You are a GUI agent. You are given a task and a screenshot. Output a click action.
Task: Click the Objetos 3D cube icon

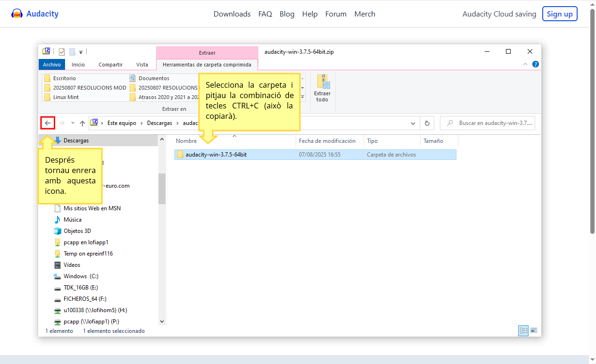click(58, 231)
